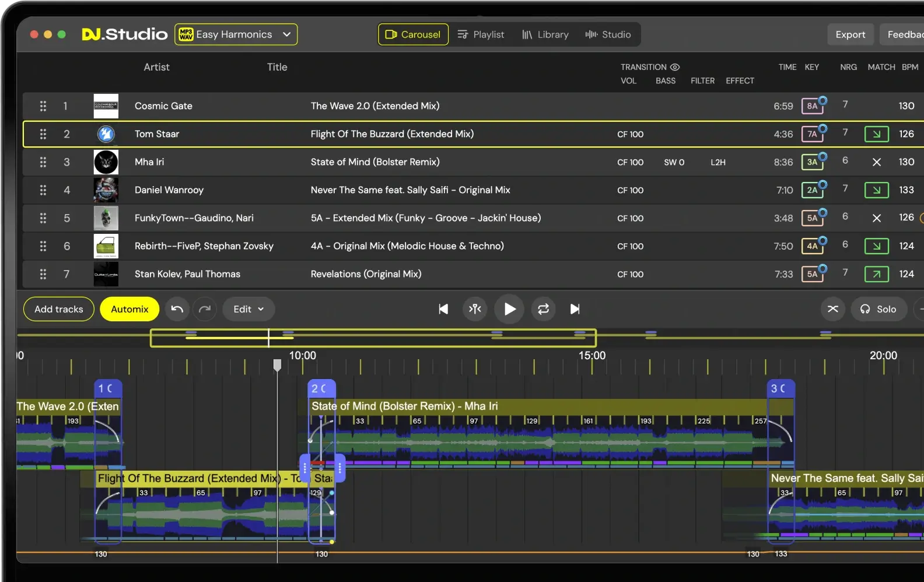The height and width of the screenshot is (582, 924).
Task: Open the Edit dropdown menu
Action: point(249,309)
